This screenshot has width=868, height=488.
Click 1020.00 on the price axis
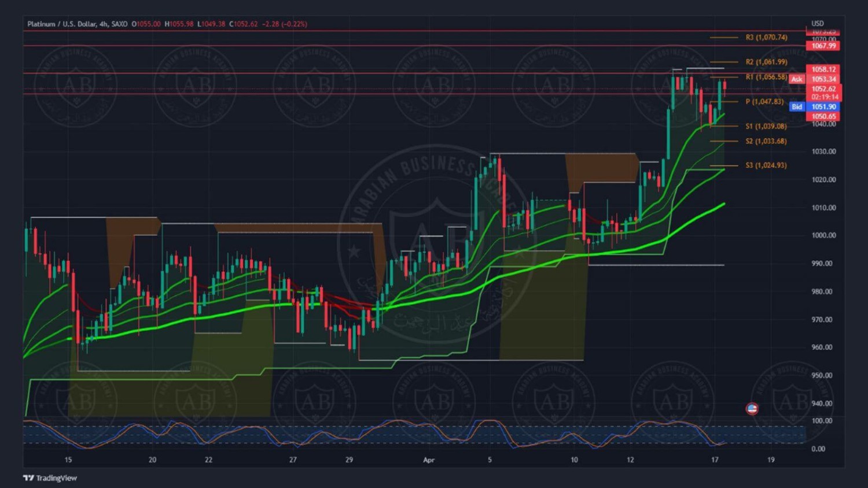(823, 180)
